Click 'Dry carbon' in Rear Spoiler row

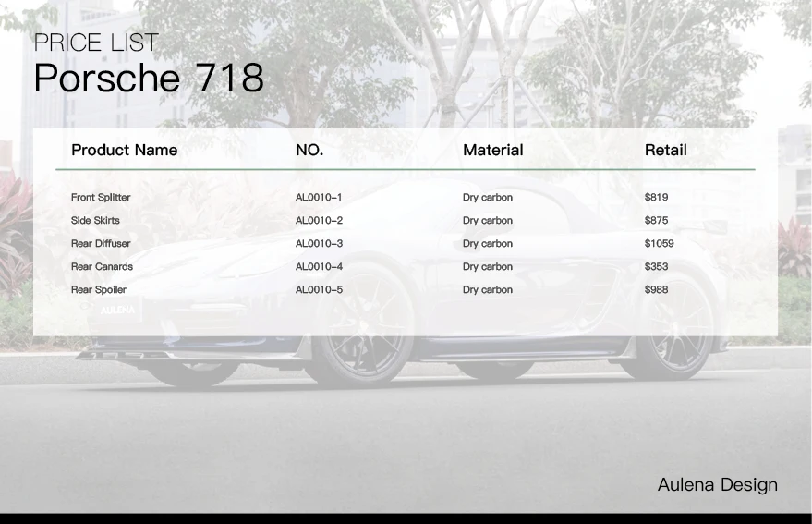point(488,290)
